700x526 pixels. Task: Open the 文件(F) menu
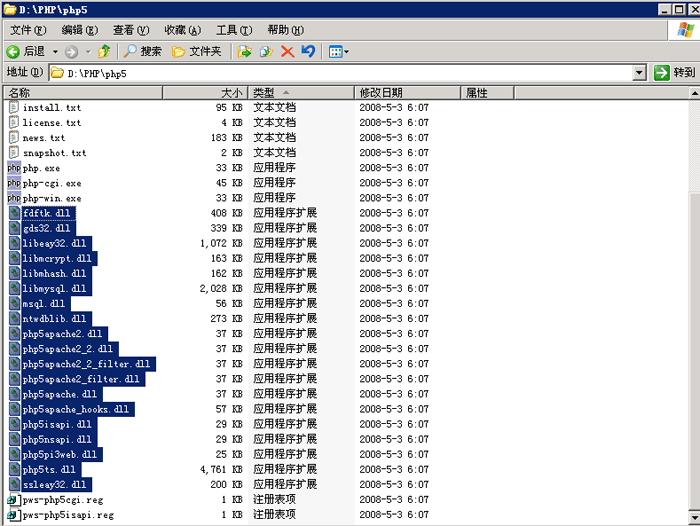(x=27, y=30)
